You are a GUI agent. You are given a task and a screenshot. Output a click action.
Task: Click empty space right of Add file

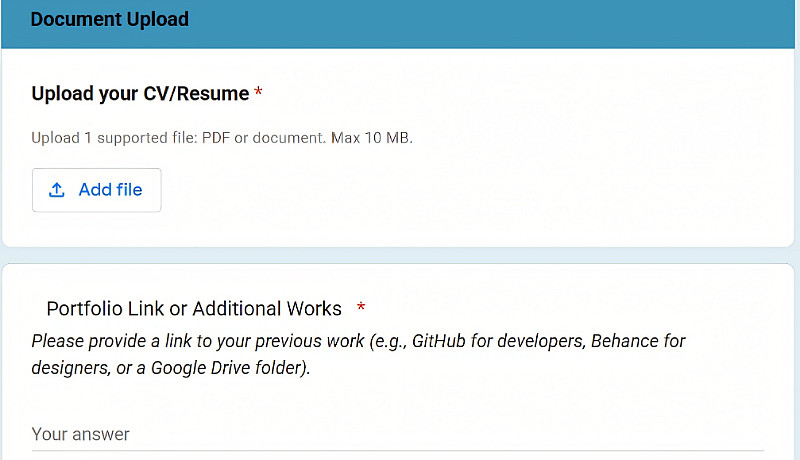coord(450,190)
